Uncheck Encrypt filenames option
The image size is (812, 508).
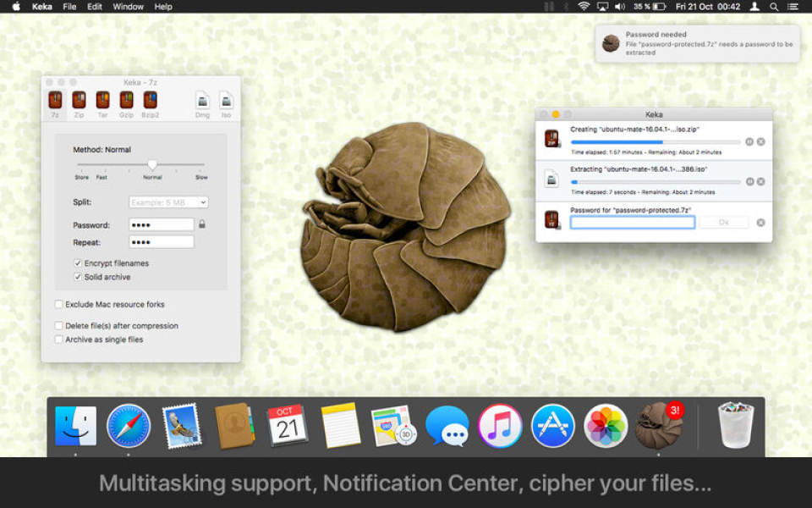pyautogui.click(x=78, y=263)
